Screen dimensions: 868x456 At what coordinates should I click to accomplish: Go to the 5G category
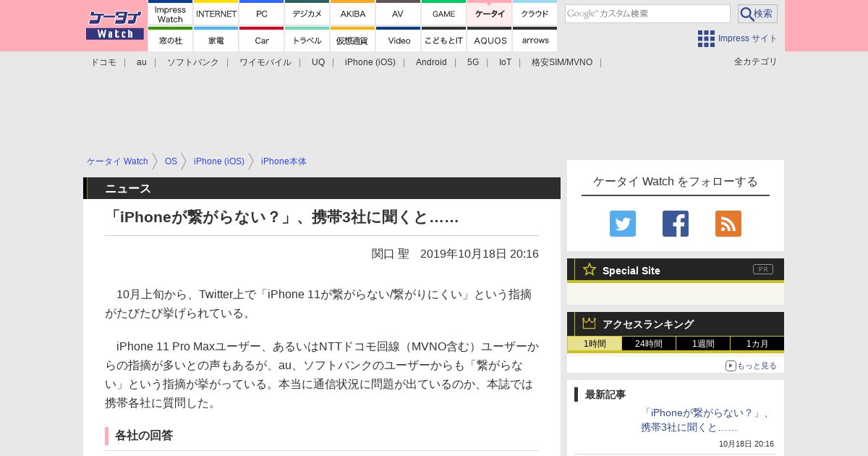[x=473, y=62]
